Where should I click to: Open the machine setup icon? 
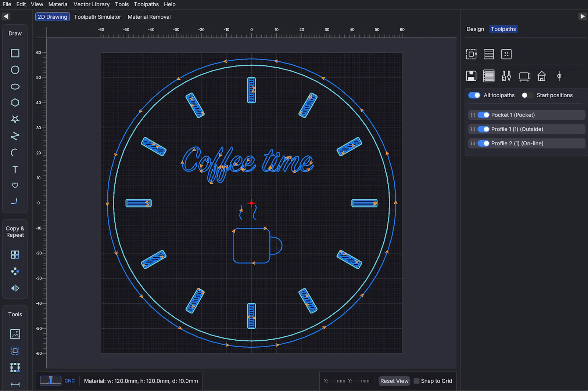coord(524,76)
